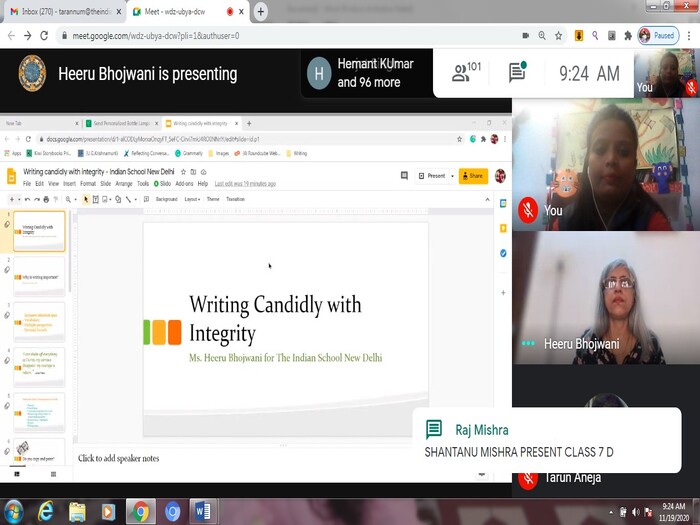Open Add-ons menu in Slides
This screenshot has width=700, height=525.
click(x=184, y=183)
